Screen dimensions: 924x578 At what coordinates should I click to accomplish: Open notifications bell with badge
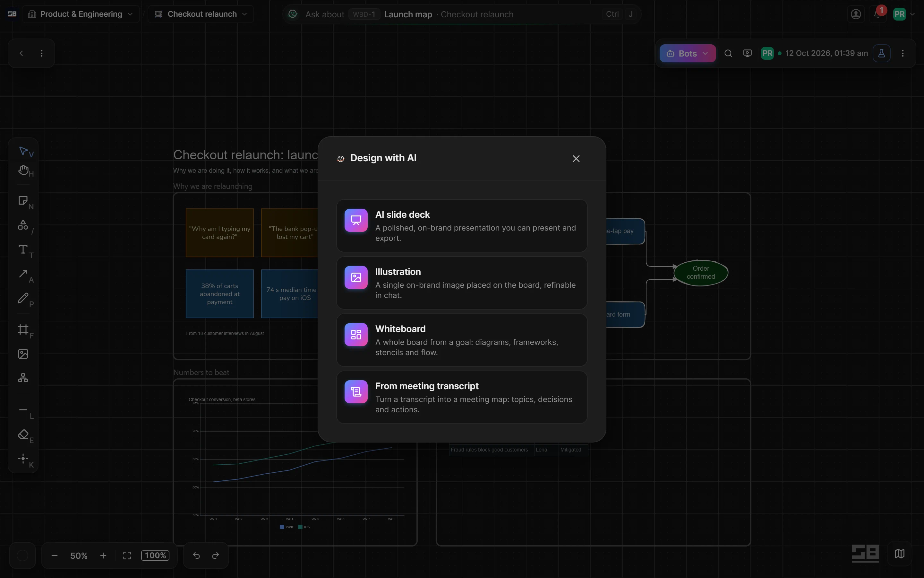click(877, 14)
